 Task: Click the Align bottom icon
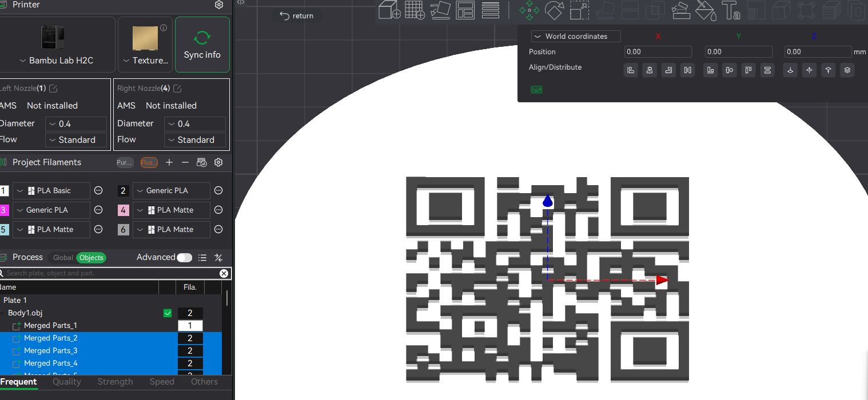pyautogui.click(x=710, y=70)
